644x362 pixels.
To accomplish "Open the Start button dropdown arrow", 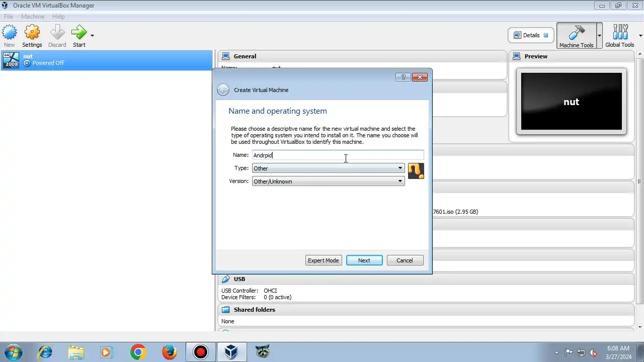I will (x=92, y=36).
